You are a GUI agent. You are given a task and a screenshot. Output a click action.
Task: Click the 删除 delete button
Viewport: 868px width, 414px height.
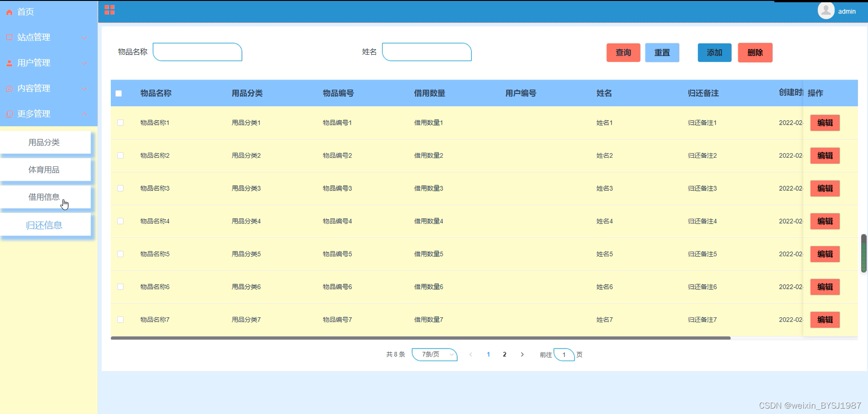[x=755, y=52]
